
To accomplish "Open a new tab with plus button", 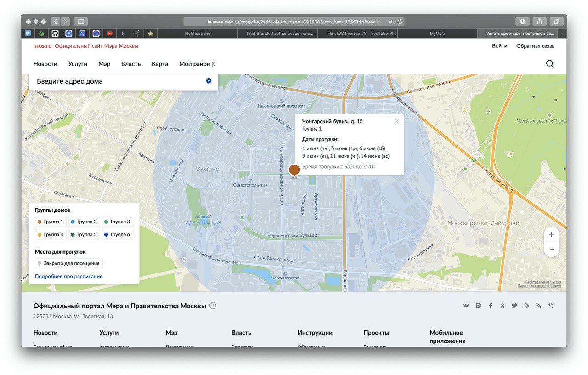I will [562, 34].
